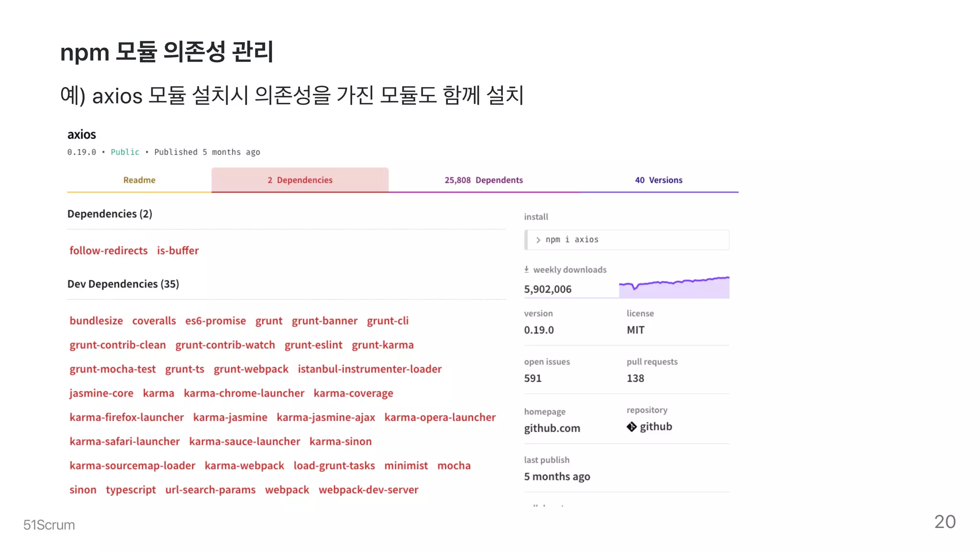Open the karma-sauce-launcher link
This screenshot has width=980, height=551.
point(245,441)
